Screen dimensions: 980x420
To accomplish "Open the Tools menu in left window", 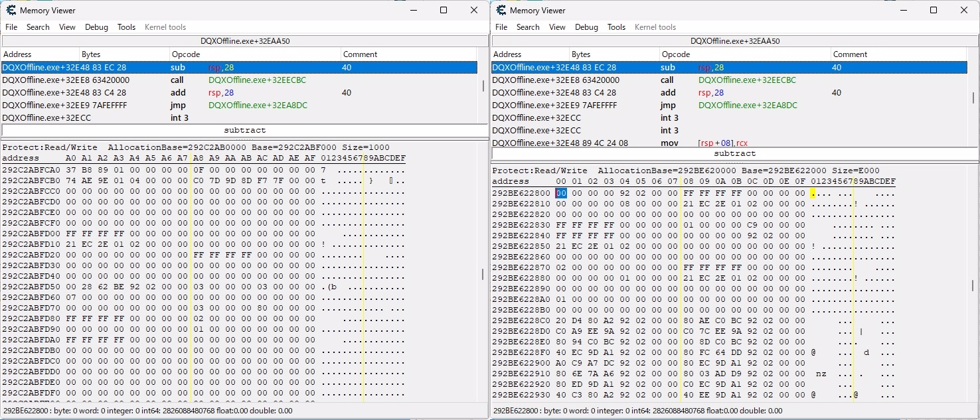I will pos(126,27).
